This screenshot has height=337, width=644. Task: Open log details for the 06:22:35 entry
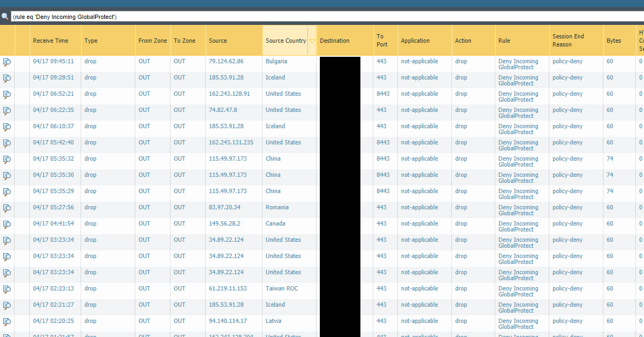(x=7, y=111)
